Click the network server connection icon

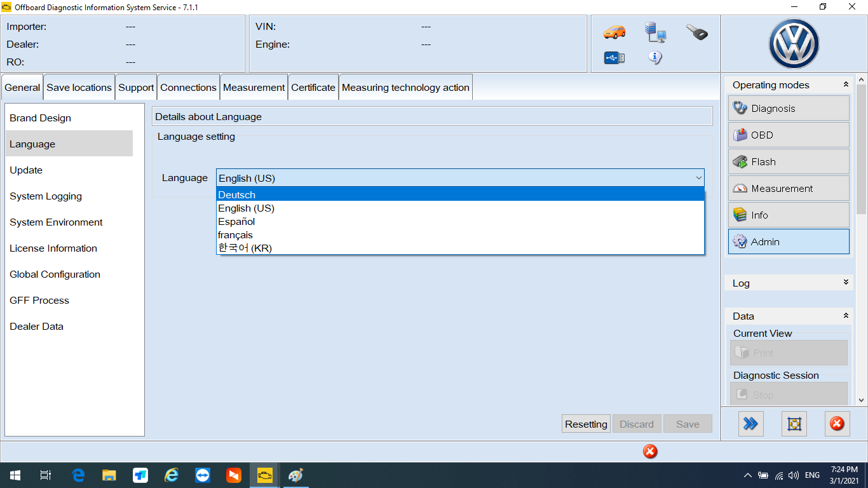point(654,32)
